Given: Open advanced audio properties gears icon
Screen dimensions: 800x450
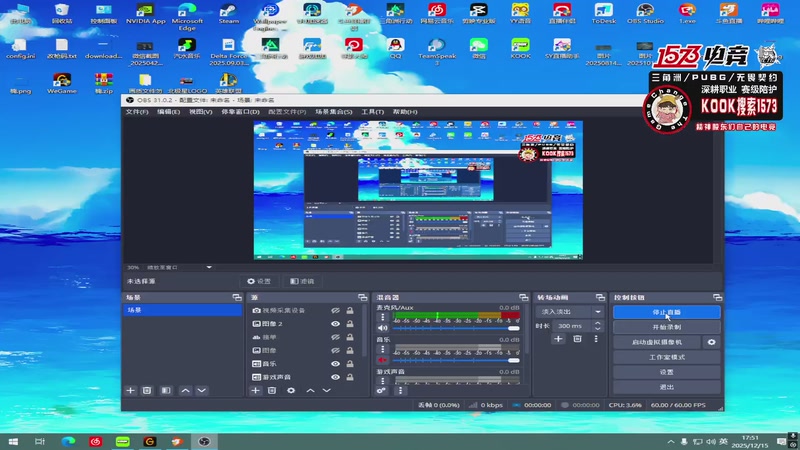Looking at the screenshot, I should click(x=381, y=390).
